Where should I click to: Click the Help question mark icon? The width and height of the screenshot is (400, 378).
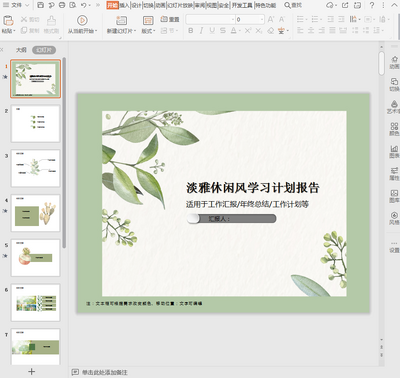372,5
